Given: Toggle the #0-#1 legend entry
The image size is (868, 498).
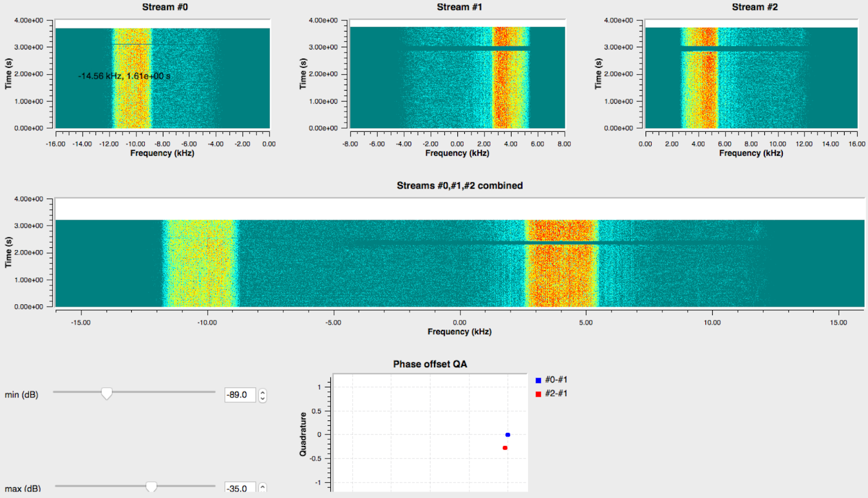Looking at the screenshot, I should pyautogui.click(x=555, y=380).
